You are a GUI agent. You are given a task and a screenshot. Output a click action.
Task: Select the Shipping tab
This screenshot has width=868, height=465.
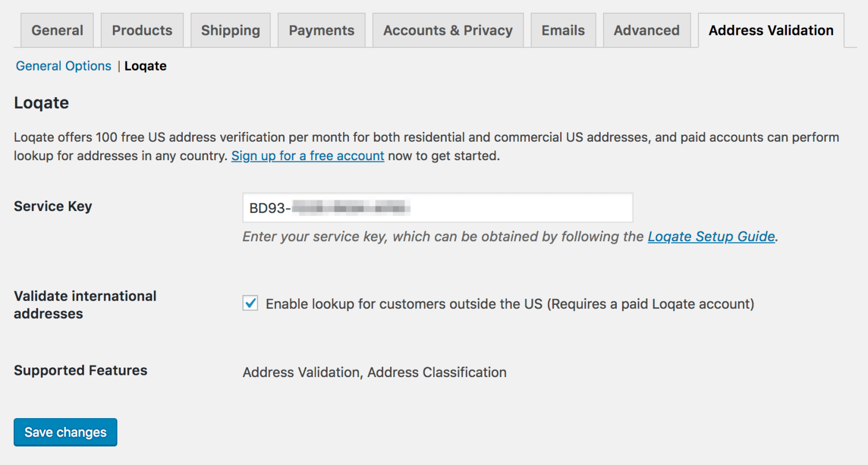click(x=230, y=29)
